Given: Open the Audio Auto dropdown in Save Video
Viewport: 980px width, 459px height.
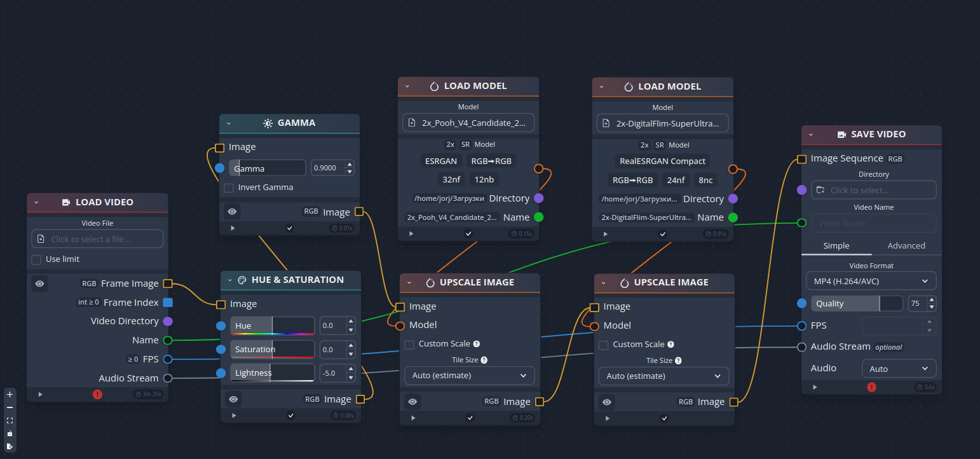Looking at the screenshot, I should coord(899,369).
